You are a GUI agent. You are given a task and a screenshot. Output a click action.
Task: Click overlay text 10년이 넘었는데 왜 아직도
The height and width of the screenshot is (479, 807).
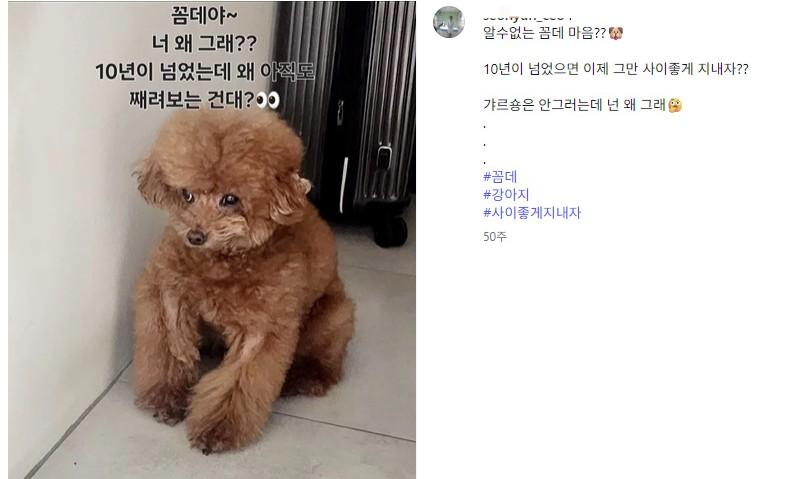[x=204, y=72]
